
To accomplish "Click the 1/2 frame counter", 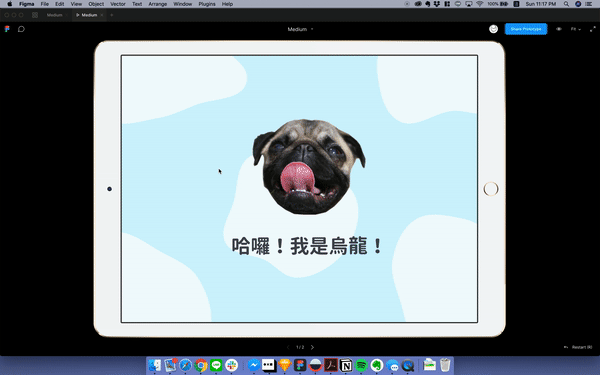I will point(300,347).
